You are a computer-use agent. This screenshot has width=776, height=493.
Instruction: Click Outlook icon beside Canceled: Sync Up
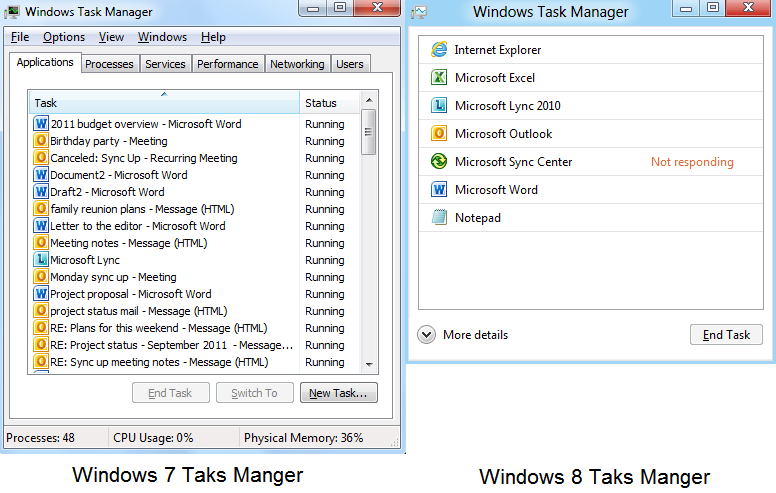point(41,157)
